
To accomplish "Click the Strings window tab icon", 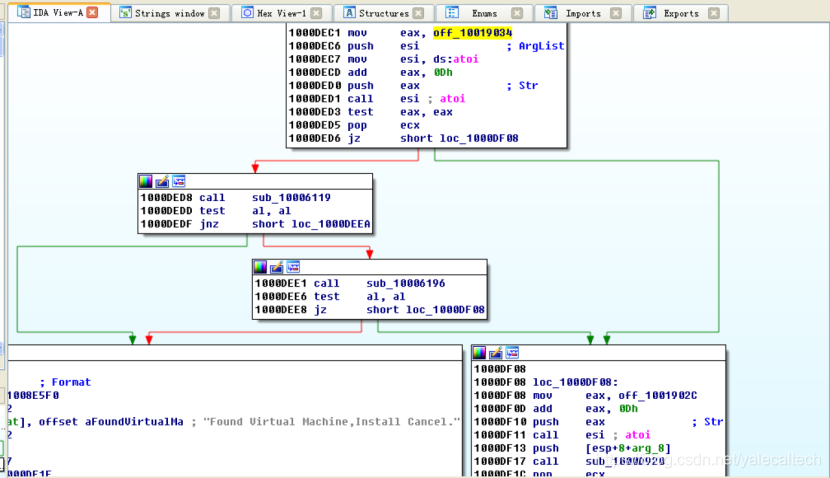I will (125, 13).
